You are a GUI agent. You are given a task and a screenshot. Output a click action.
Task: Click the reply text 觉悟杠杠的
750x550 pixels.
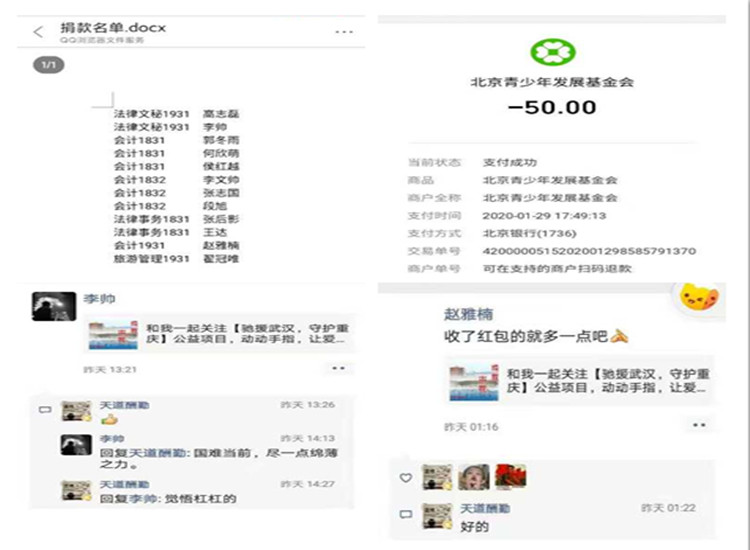pyautogui.click(x=201, y=499)
